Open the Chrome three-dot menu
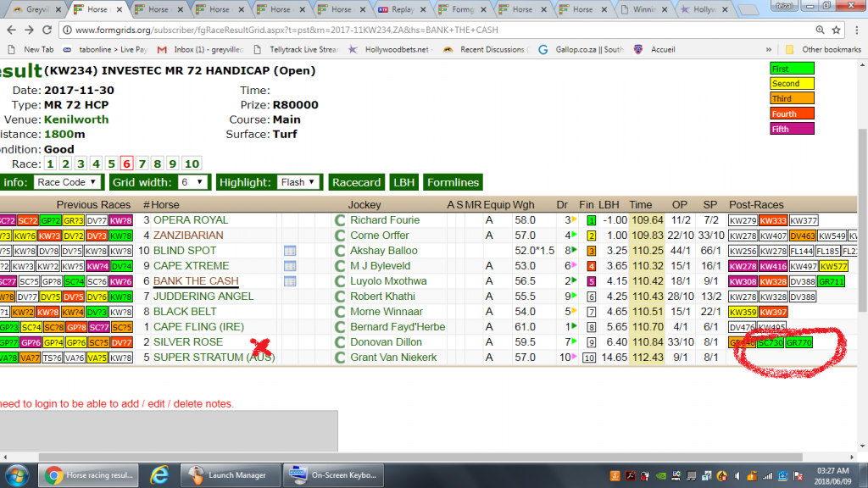Screen dimensions: 868x488 pos(854,30)
